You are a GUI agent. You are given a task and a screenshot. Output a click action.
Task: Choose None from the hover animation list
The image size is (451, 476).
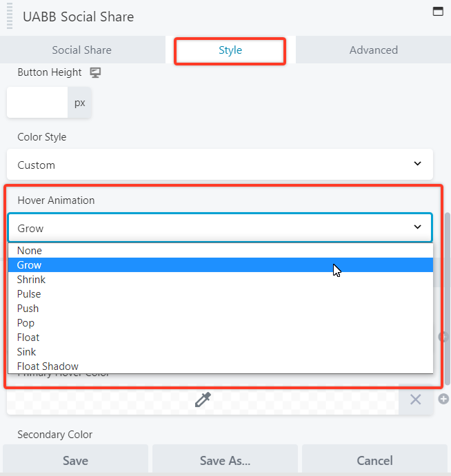(30, 251)
